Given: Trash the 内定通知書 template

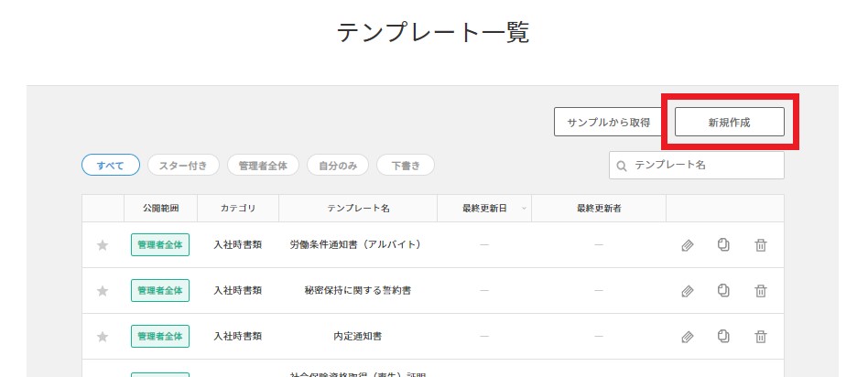Looking at the screenshot, I should (x=760, y=337).
